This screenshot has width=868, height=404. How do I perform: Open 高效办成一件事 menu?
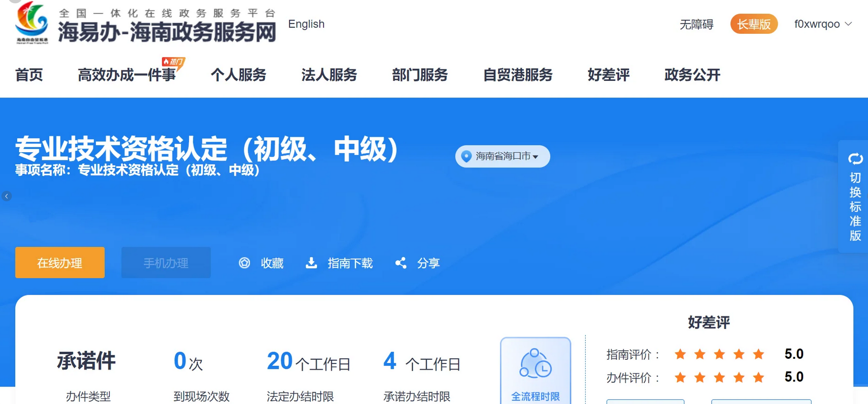(x=127, y=75)
